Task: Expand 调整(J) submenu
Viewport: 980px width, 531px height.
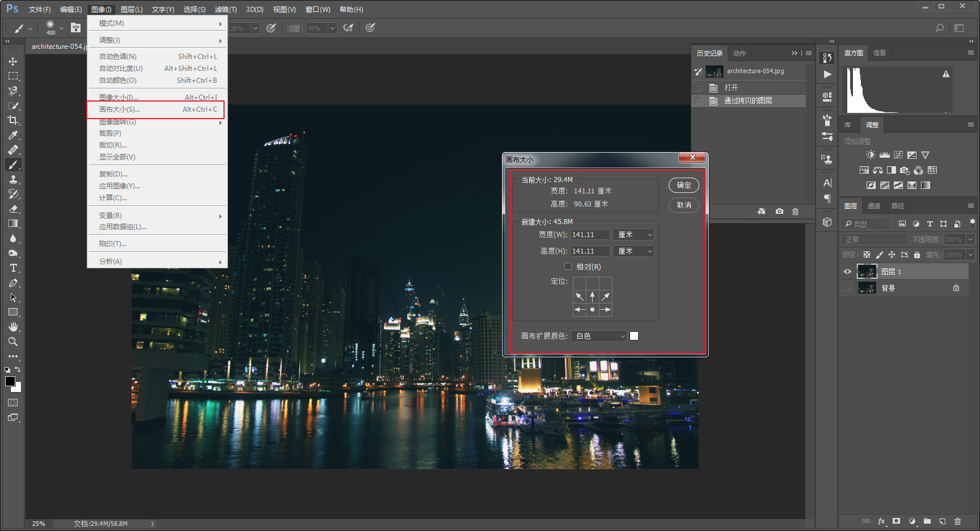Action: click(x=157, y=40)
